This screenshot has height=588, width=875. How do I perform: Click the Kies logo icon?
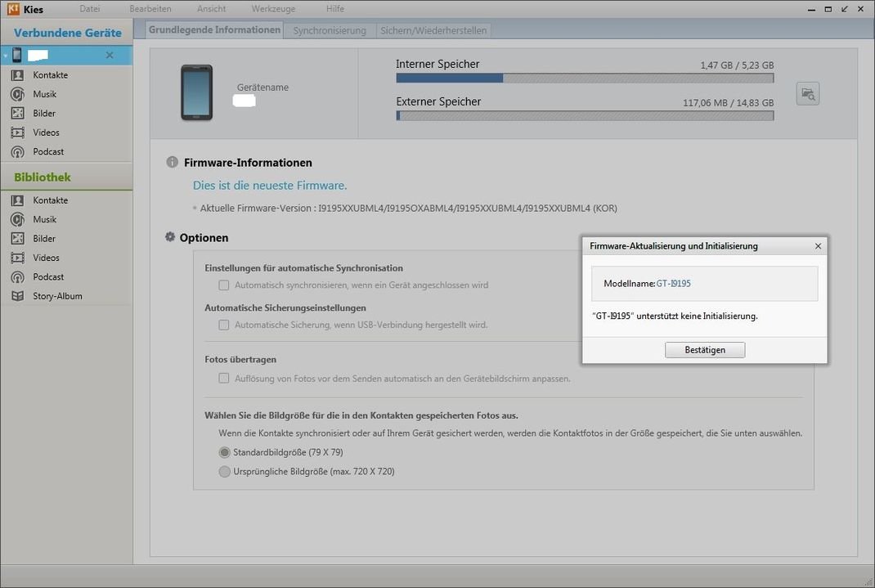pos(13,9)
